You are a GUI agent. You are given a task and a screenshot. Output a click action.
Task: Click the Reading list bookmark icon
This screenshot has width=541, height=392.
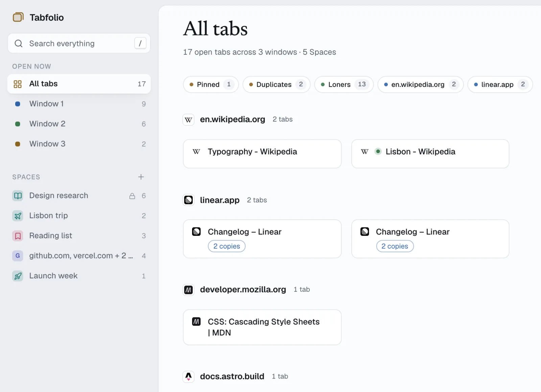click(18, 236)
